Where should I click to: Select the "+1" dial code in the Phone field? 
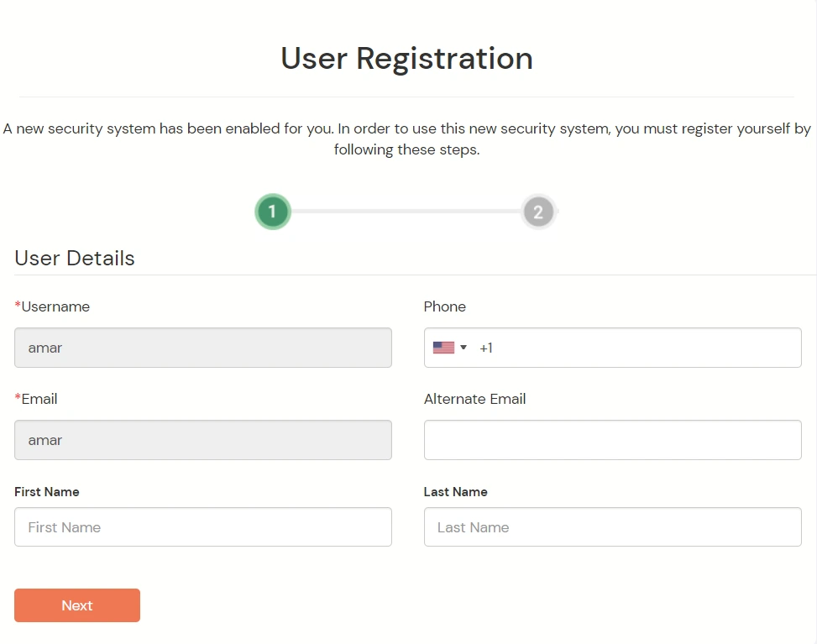[486, 348]
